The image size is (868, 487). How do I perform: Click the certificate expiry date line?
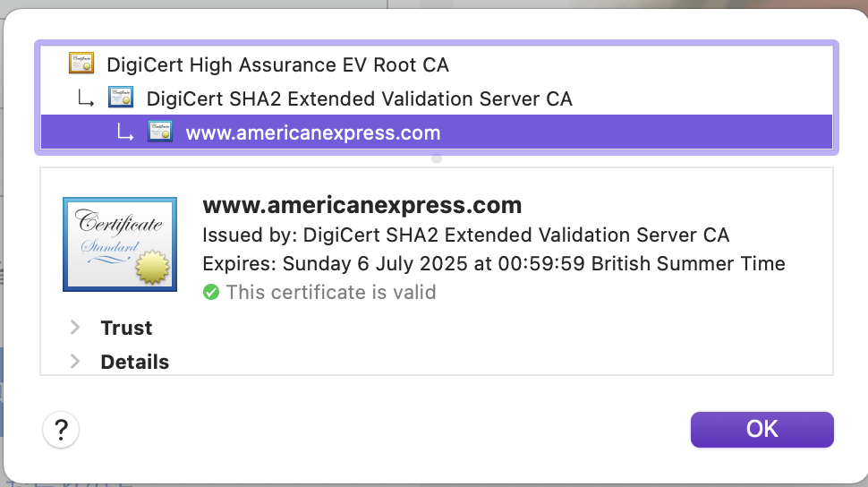(x=493, y=264)
